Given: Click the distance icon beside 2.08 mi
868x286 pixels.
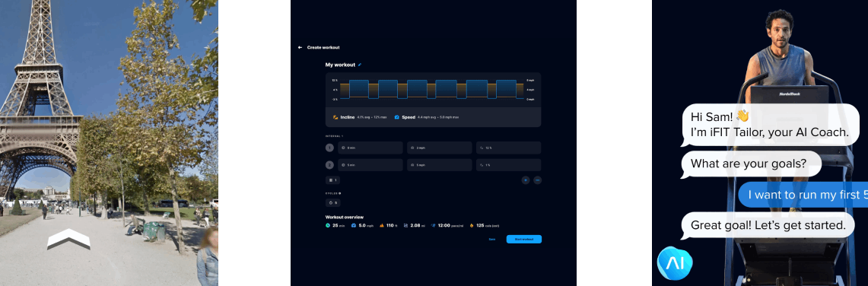Looking at the screenshot, I should coord(405,225).
